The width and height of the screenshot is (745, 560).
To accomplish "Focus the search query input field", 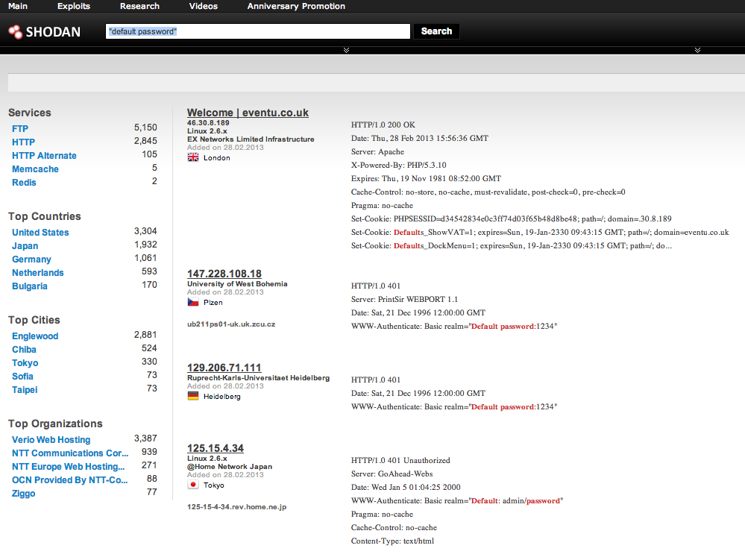I will coord(258,31).
